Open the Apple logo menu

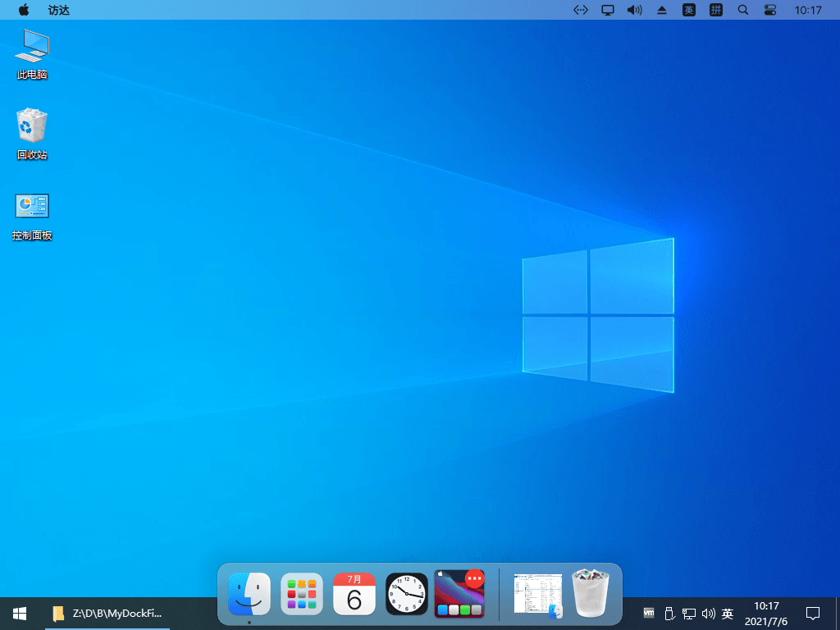[x=24, y=10]
